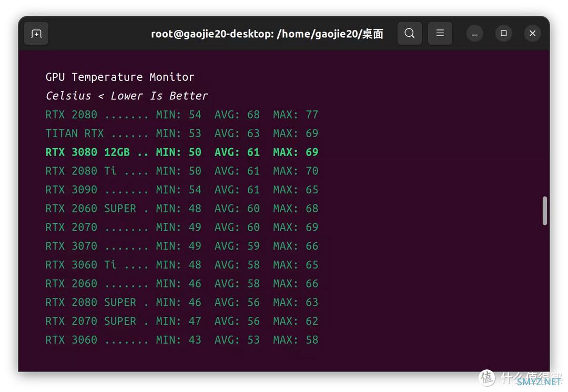The width and height of the screenshot is (568, 392).
Task: Close the terminal window
Action: (532, 33)
